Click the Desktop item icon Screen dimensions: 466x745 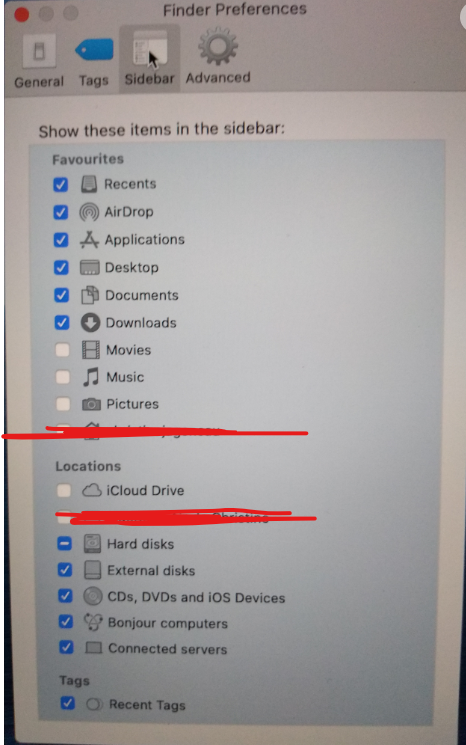point(89,267)
